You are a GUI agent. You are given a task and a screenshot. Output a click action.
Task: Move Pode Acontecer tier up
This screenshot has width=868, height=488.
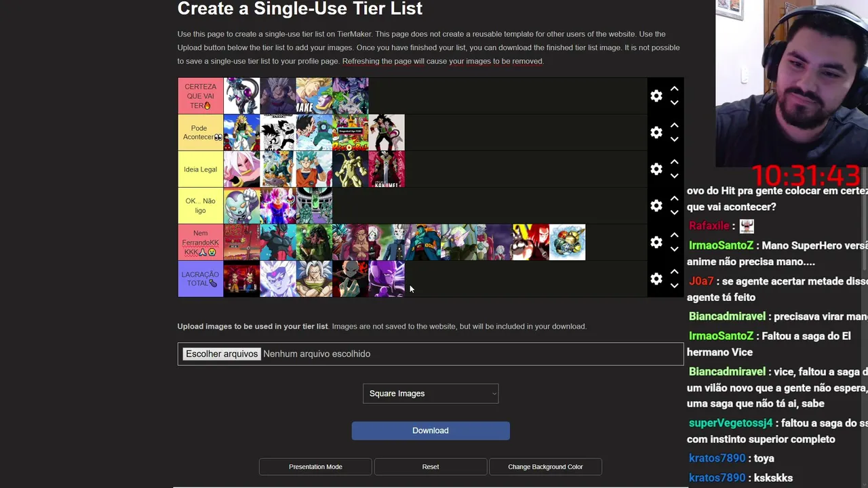tap(674, 125)
